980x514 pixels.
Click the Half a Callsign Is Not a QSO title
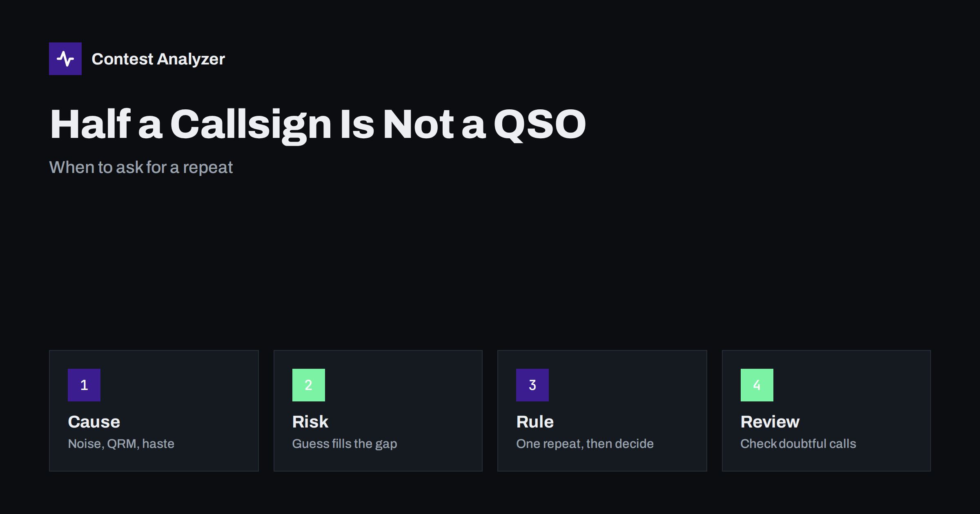[x=318, y=124]
